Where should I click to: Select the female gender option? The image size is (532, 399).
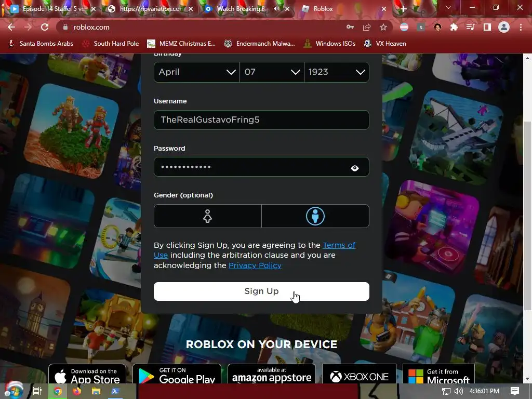tap(208, 216)
